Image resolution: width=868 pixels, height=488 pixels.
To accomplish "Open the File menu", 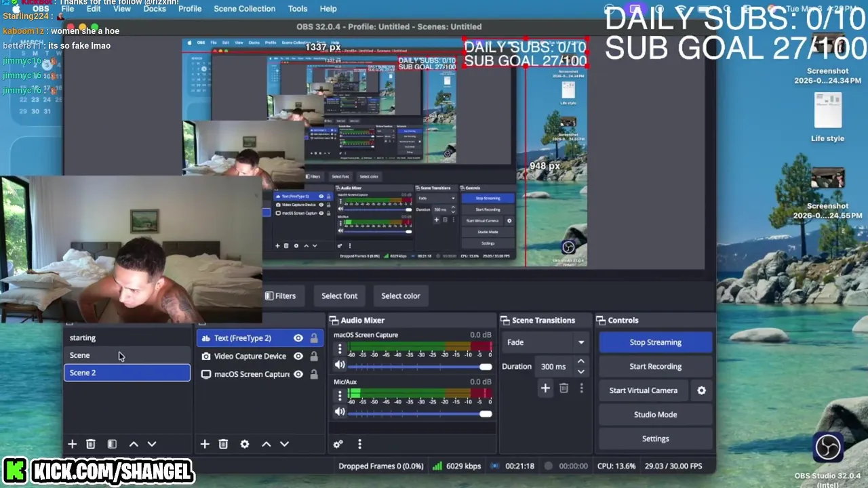I will (68, 9).
